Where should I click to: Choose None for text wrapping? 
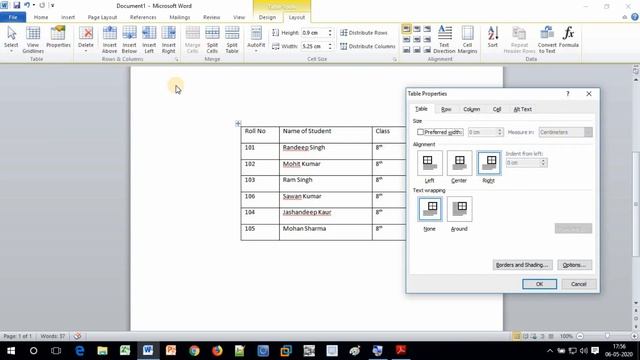click(x=429, y=209)
